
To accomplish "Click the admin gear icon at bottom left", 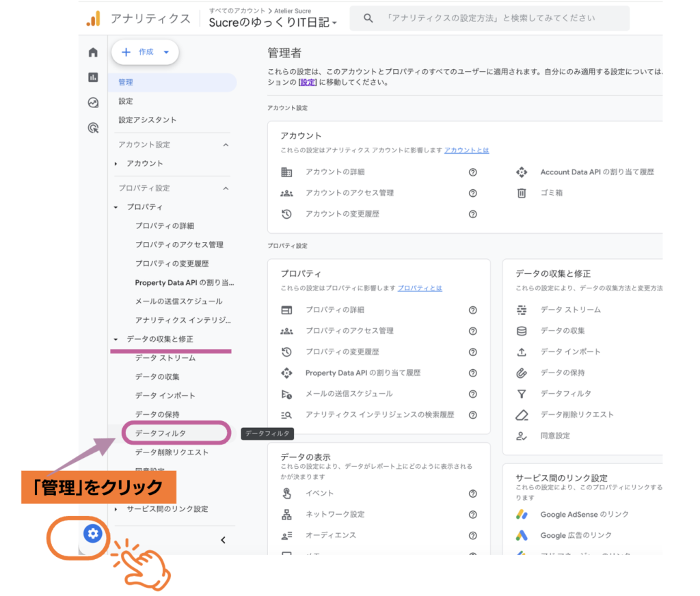I will [93, 534].
